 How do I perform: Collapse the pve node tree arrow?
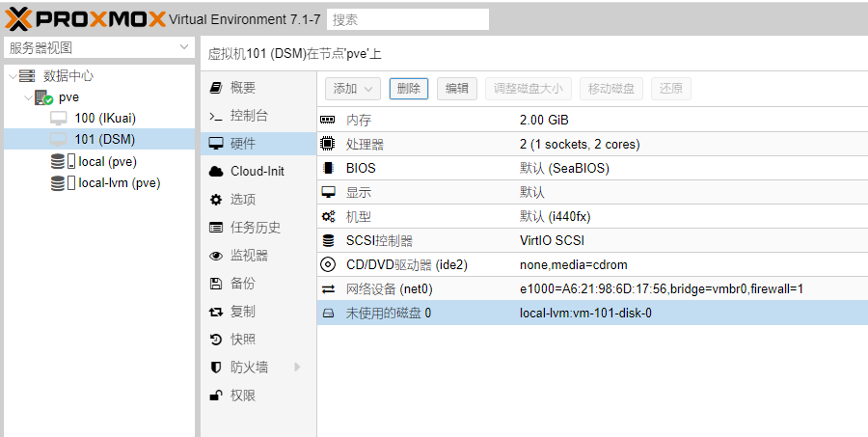pos(27,97)
